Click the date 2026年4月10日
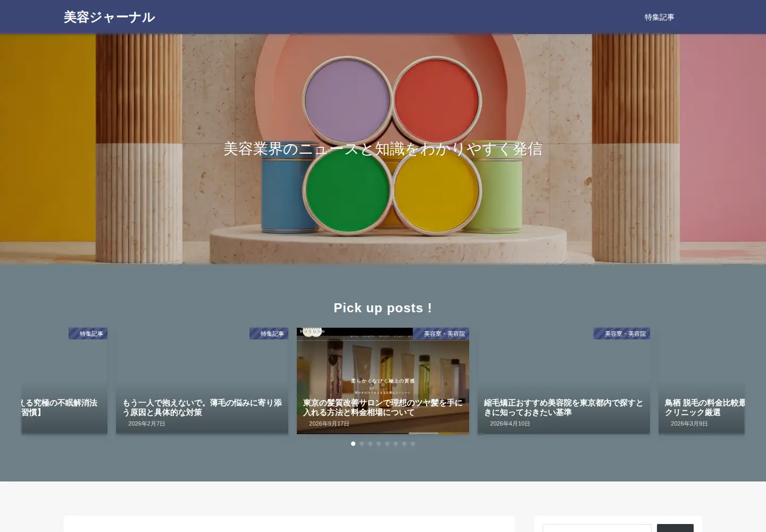 click(x=510, y=423)
